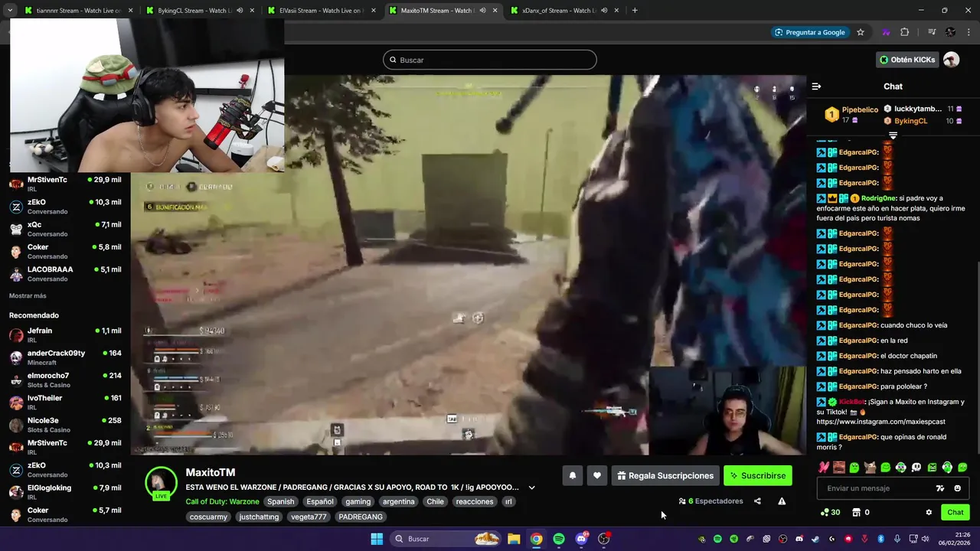Bookmark this page with the star icon
The height and width of the screenshot is (551, 980).
click(861, 32)
